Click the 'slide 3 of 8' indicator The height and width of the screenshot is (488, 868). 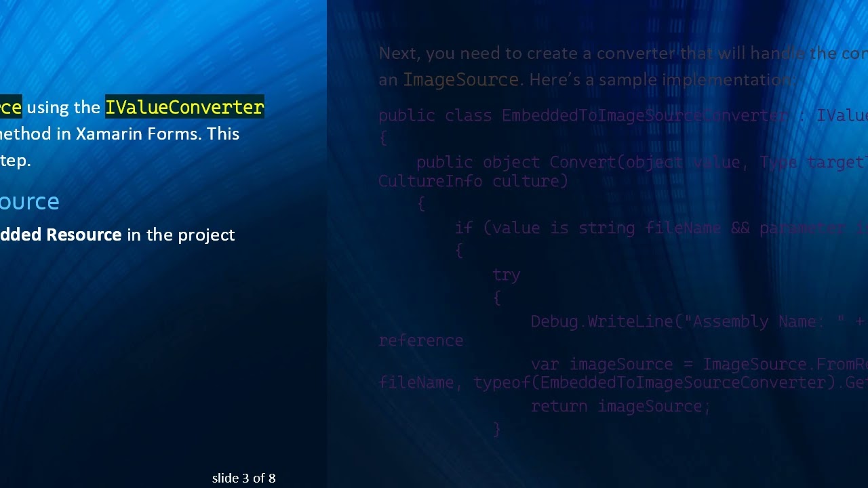[x=243, y=479]
